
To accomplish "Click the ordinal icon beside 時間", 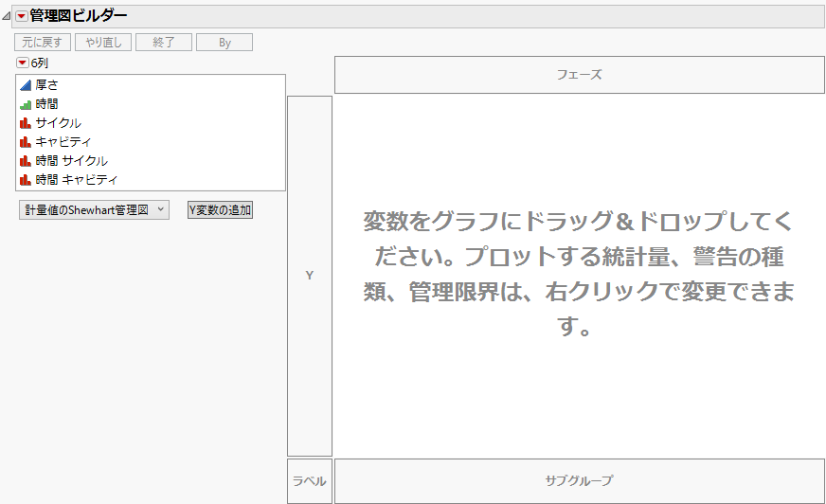I will [x=26, y=104].
